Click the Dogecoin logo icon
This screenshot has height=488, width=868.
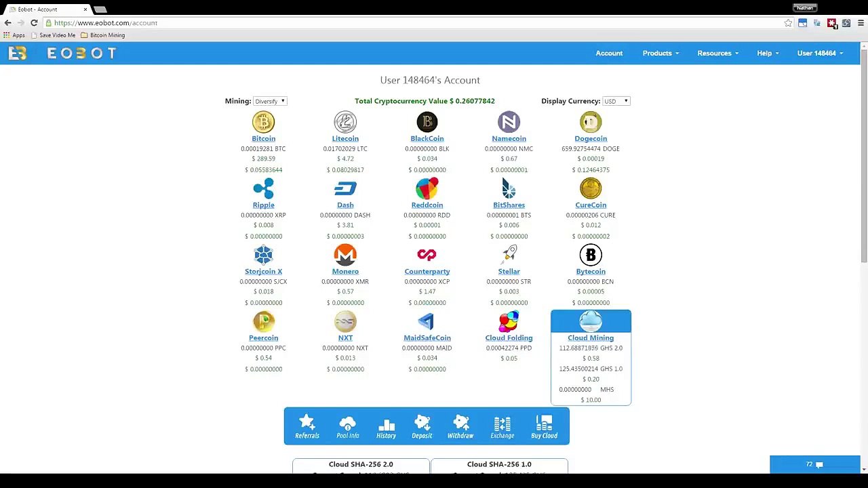pos(591,122)
